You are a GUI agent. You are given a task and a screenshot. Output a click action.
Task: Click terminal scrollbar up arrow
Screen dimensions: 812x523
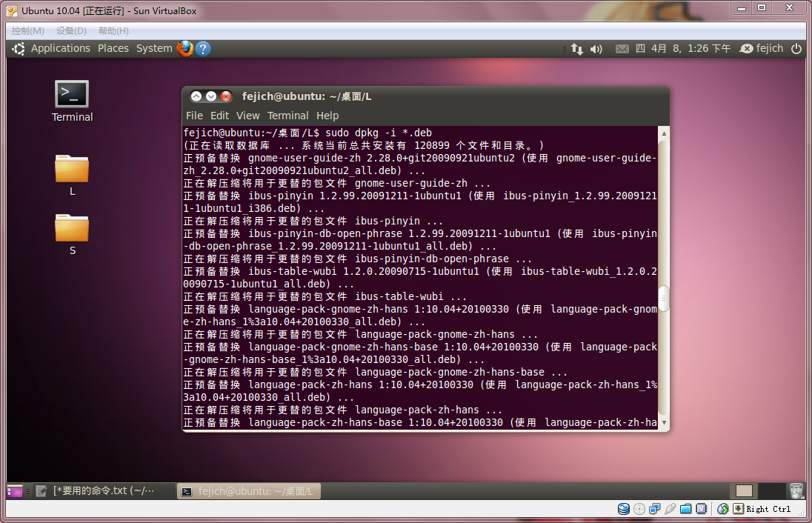tap(663, 133)
